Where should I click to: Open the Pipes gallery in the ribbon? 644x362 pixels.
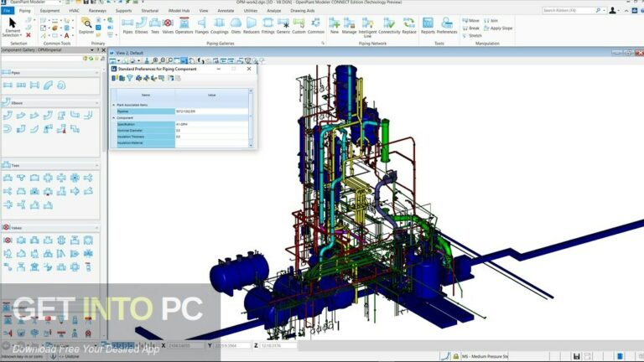coord(127,25)
